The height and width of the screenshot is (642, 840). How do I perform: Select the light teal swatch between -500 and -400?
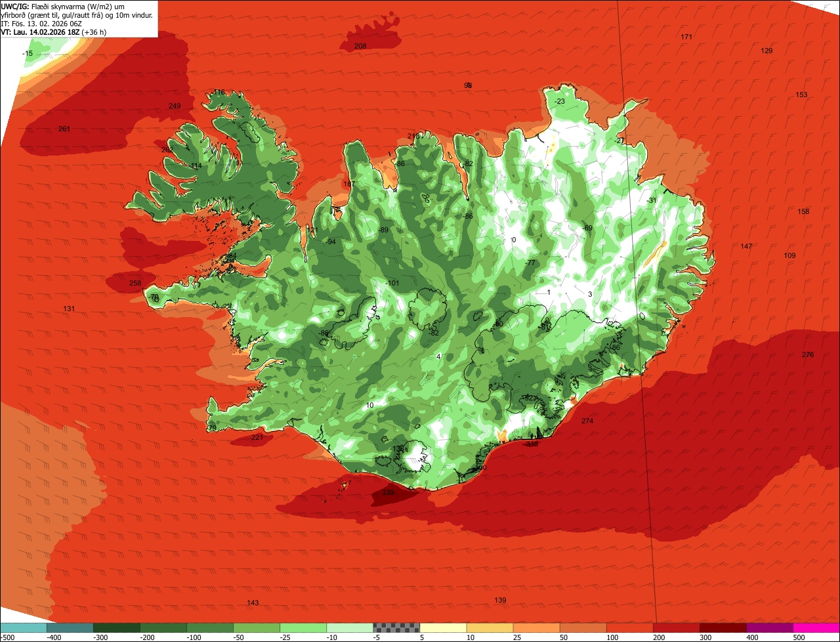point(23,628)
